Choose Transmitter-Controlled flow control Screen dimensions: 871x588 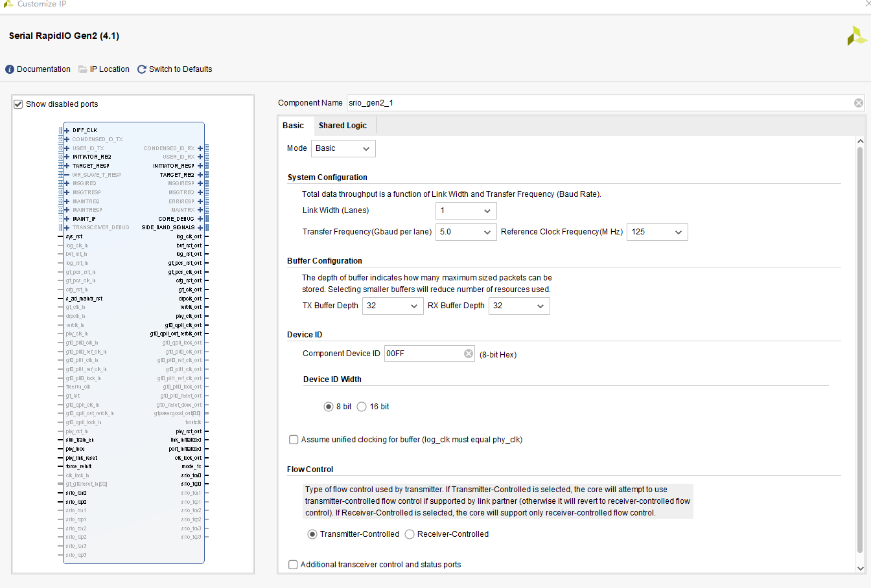[312, 534]
